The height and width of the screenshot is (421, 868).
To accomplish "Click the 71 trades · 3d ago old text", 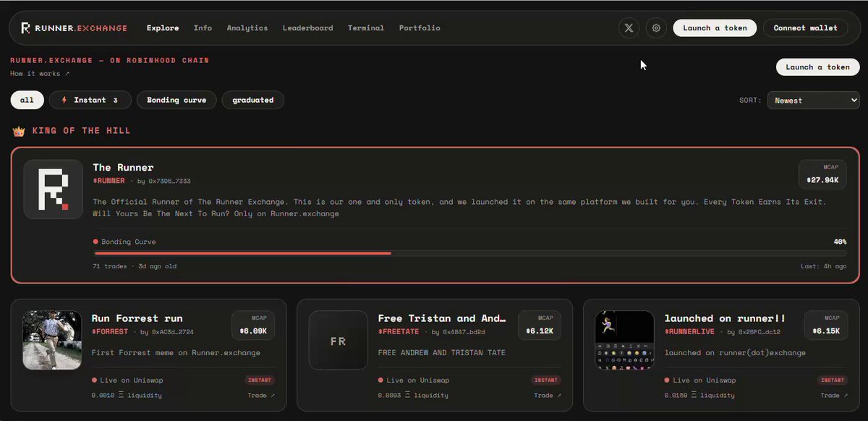I will click(135, 266).
